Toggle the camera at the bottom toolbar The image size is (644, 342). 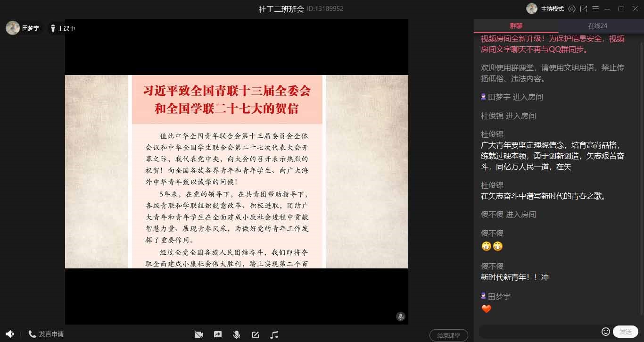tap(199, 334)
